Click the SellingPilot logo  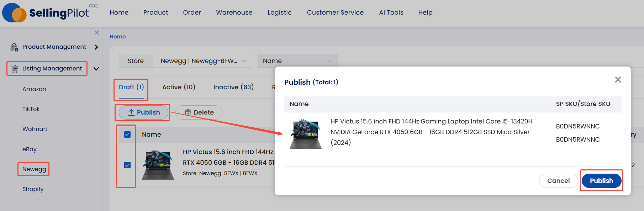[x=50, y=13]
